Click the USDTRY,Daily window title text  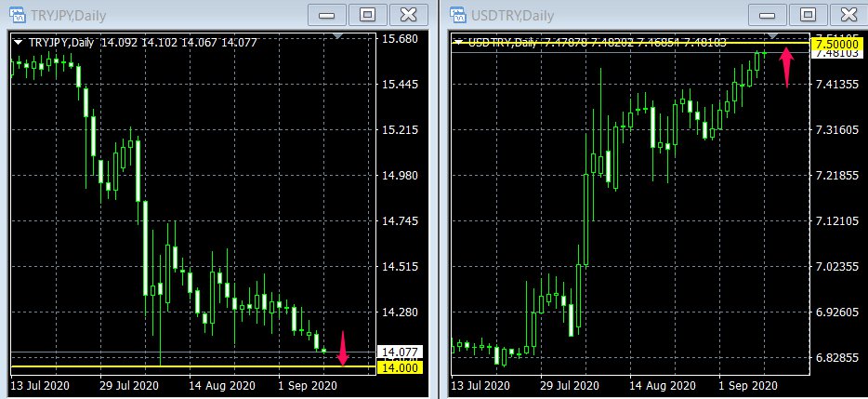pos(511,16)
